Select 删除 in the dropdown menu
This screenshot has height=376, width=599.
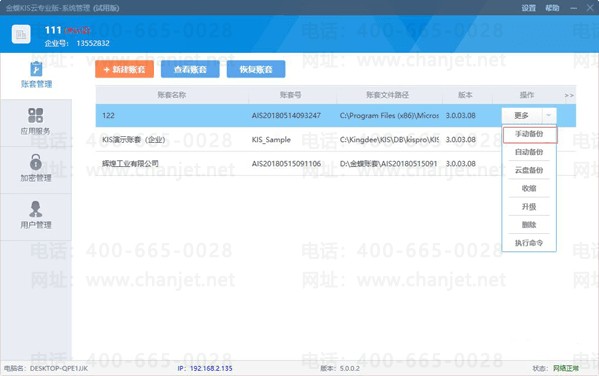click(x=529, y=225)
